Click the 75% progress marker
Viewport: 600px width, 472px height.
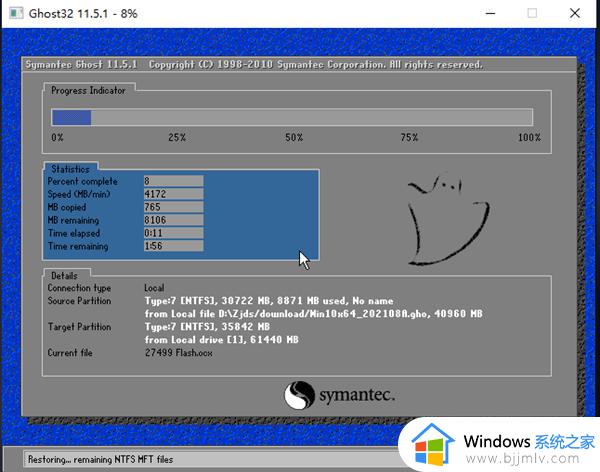(x=409, y=137)
